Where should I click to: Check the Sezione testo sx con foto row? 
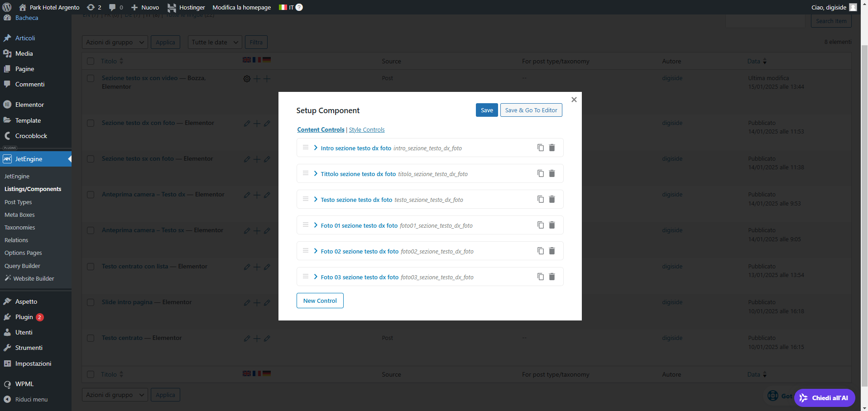[91, 159]
